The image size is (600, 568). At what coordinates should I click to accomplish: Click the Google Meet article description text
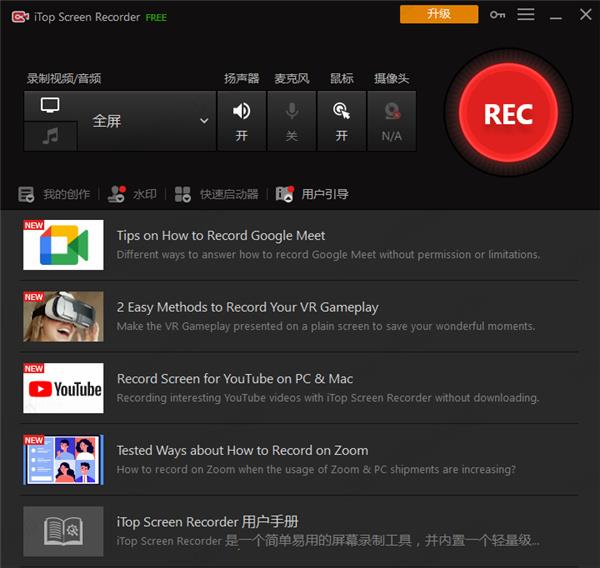(328, 255)
